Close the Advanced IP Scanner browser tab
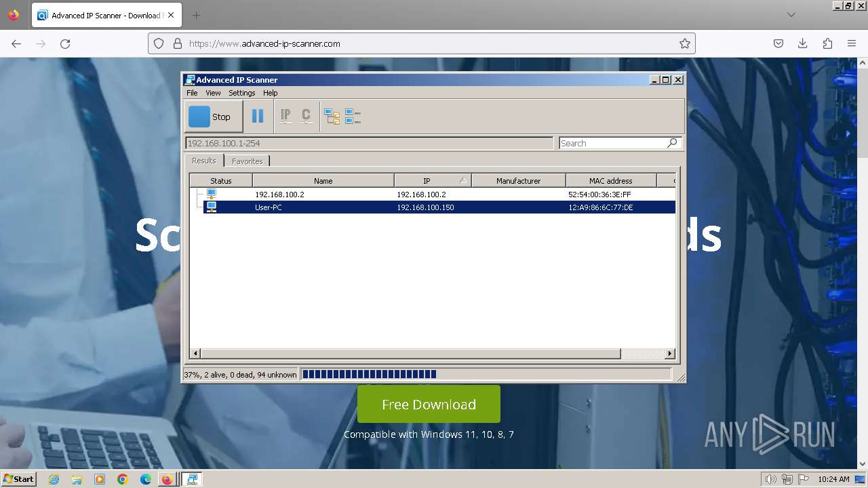The width and height of the screenshot is (868, 488). point(171,15)
